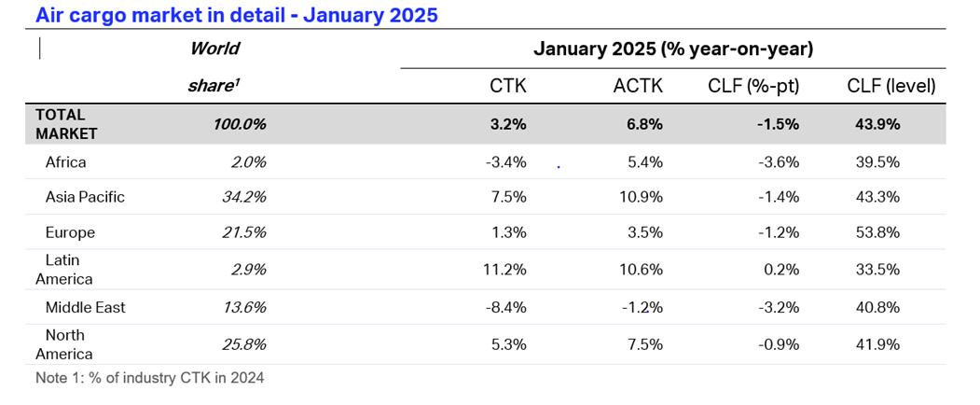
Task: Click the 'Note 1' footnote text
Action: [x=149, y=378]
